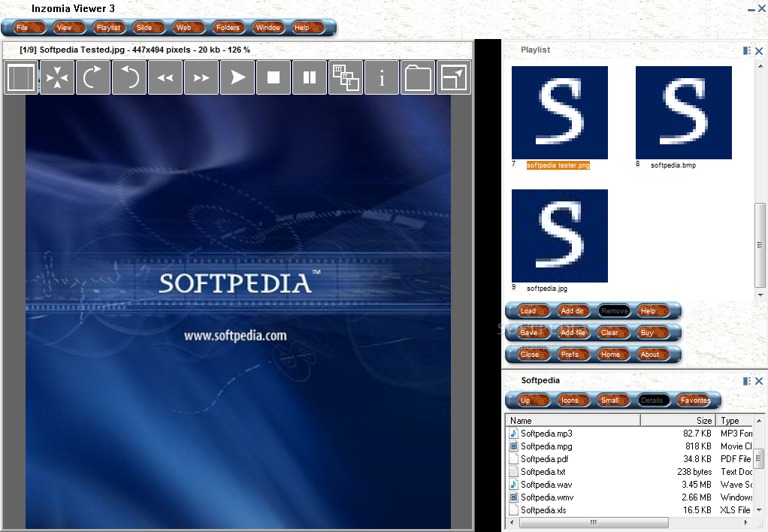Sort file list by Size column

679,420
